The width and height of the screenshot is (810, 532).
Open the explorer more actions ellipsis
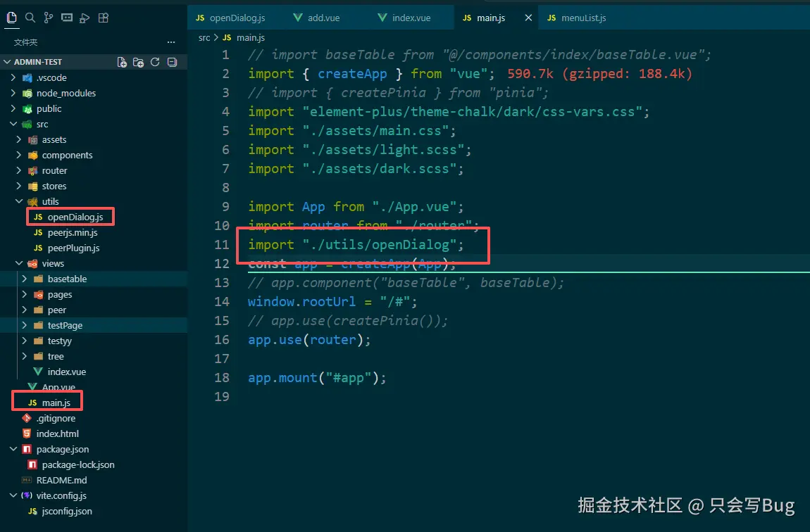click(x=171, y=42)
